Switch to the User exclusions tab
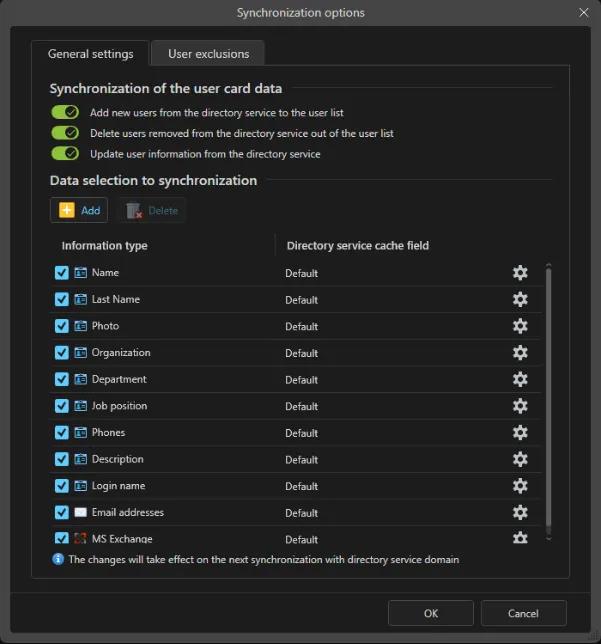 click(x=208, y=54)
